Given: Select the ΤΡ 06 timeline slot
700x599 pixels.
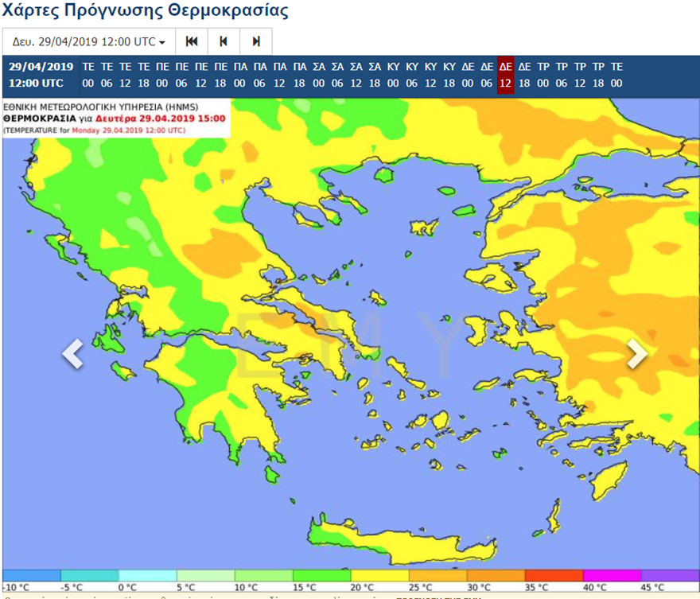Looking at the screenshot, I should tap(562, 75).
